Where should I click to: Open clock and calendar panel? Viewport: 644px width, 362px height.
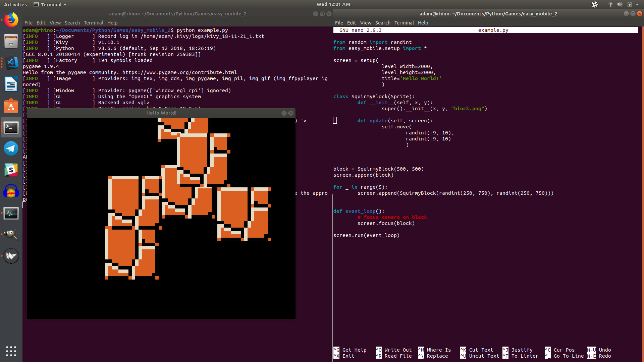(333, 4)
